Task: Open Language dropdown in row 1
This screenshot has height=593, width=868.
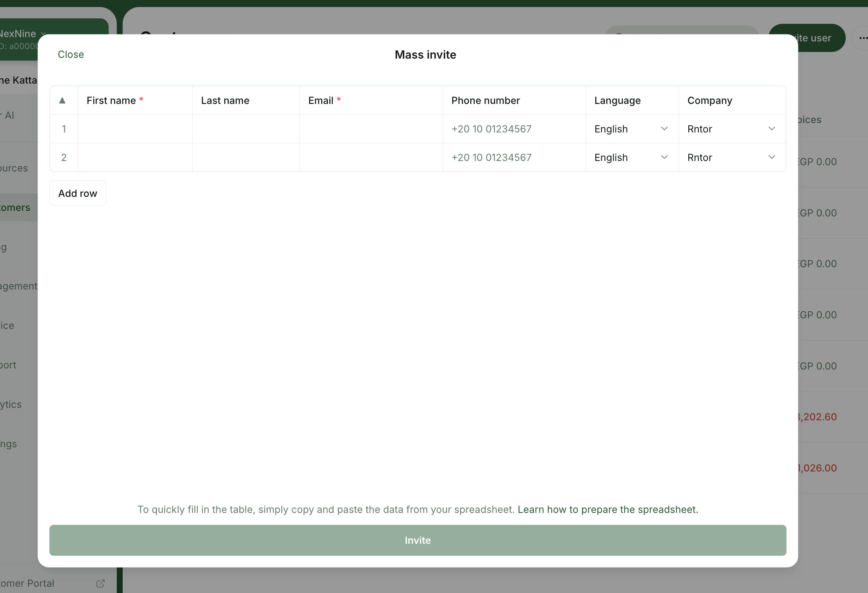Action: click(x=632, y=129)
